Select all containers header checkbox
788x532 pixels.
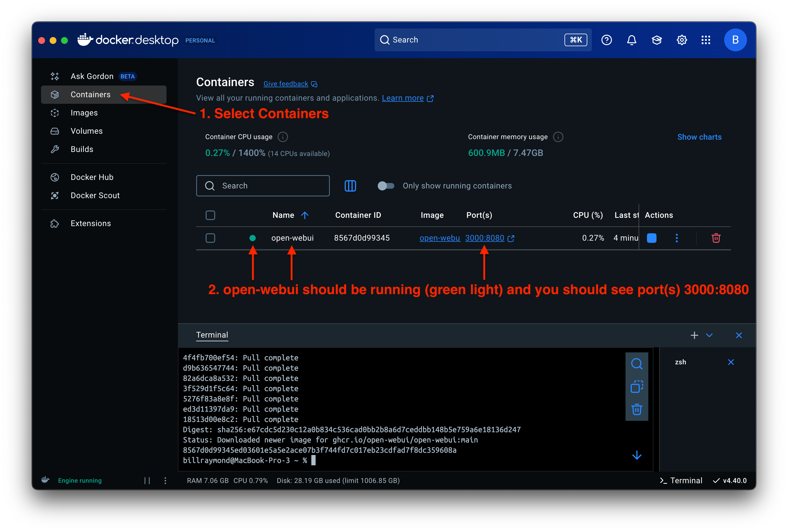(210, 215)
